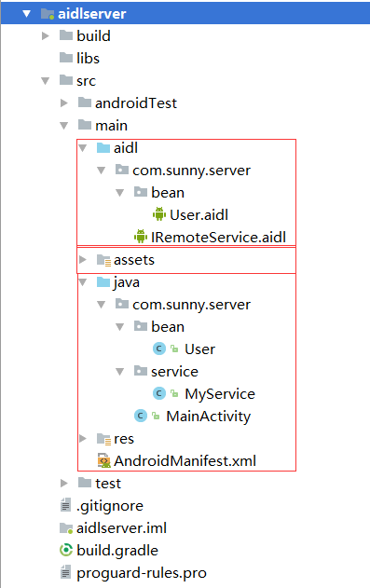Select the service package label

[x=174, y=372]
